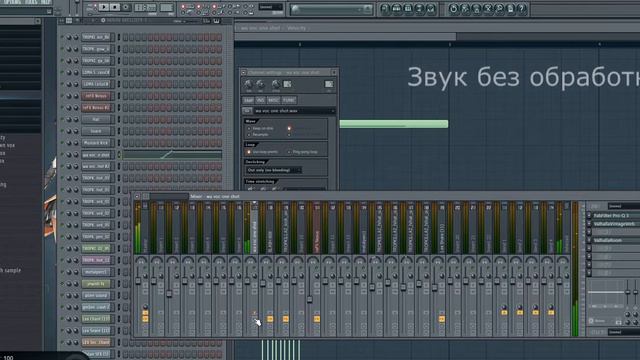Toggle the Master track upper orange send switch
The width and height of the screenshot is (640, 360).
tap(145, 313)
